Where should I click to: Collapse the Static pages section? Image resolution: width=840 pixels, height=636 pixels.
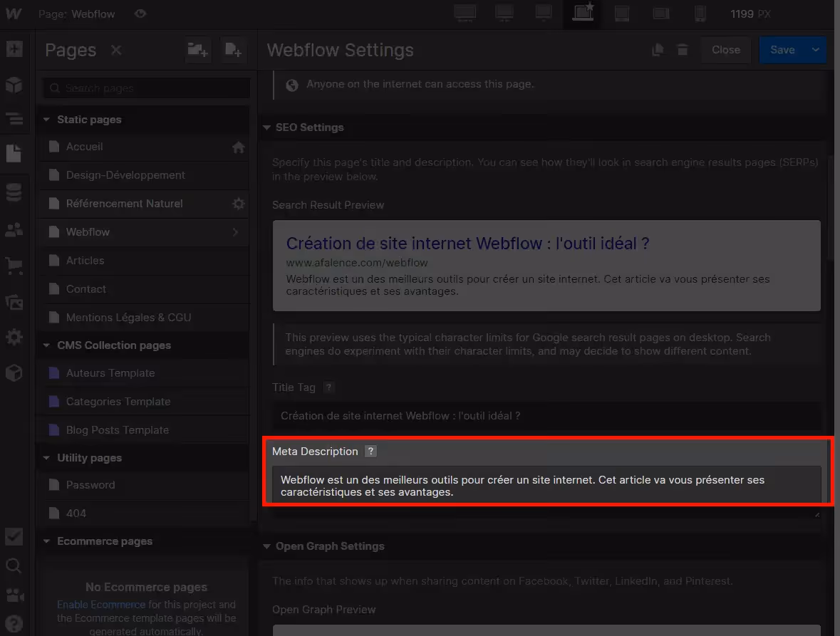point(46,120)
